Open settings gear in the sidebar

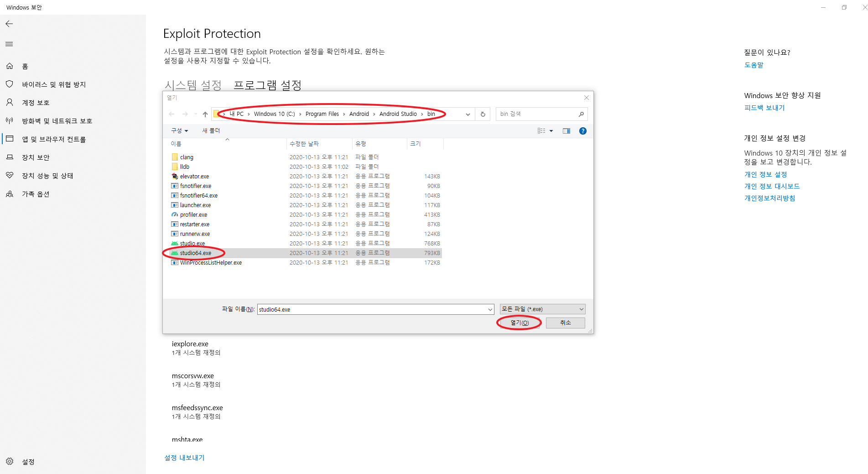click(10, 462)
